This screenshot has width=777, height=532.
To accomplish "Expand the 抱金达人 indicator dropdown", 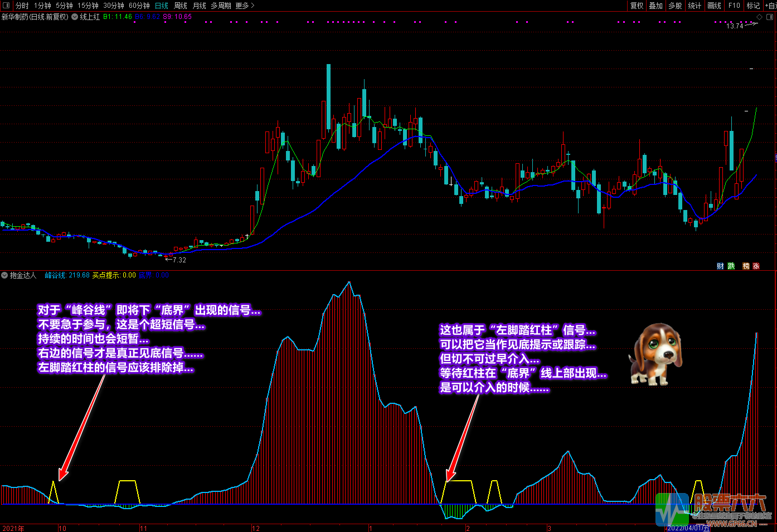I will [x=4, y=275].
